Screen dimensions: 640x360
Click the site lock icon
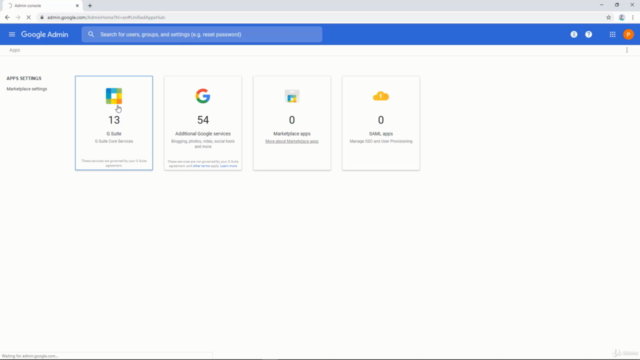click(x=42, y=17)
